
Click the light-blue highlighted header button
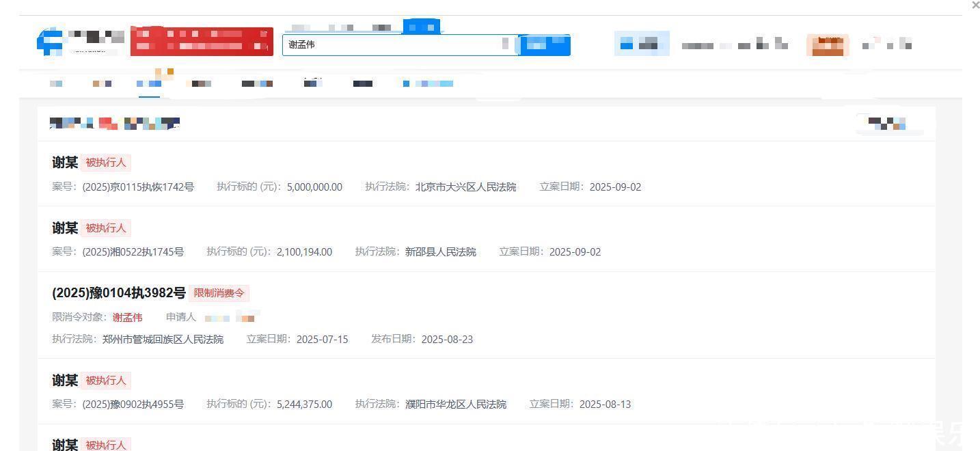pos(641,45)
